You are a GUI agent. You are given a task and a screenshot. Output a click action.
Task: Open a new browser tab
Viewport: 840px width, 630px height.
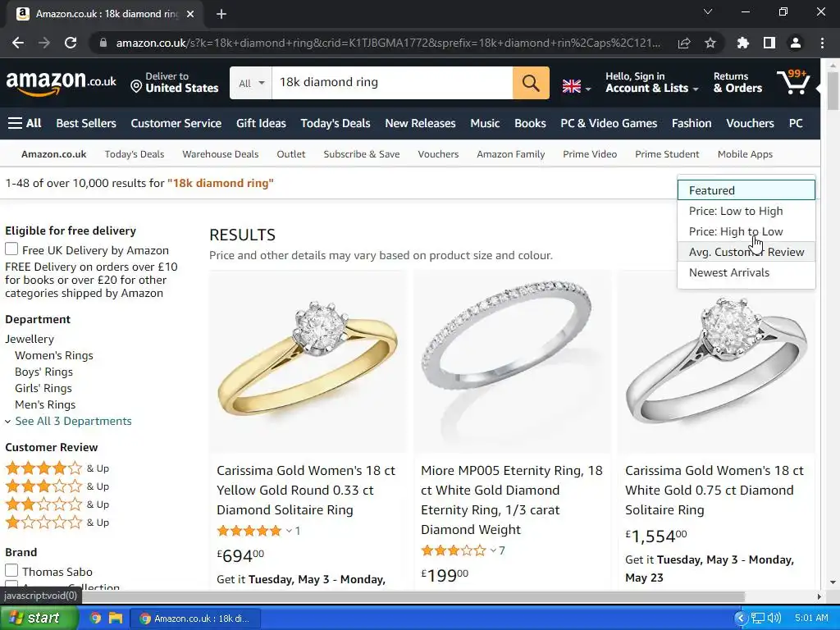pos(221,14)
